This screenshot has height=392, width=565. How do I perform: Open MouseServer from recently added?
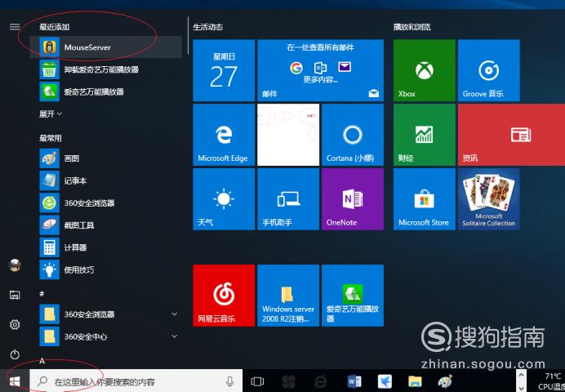[105, 47]
